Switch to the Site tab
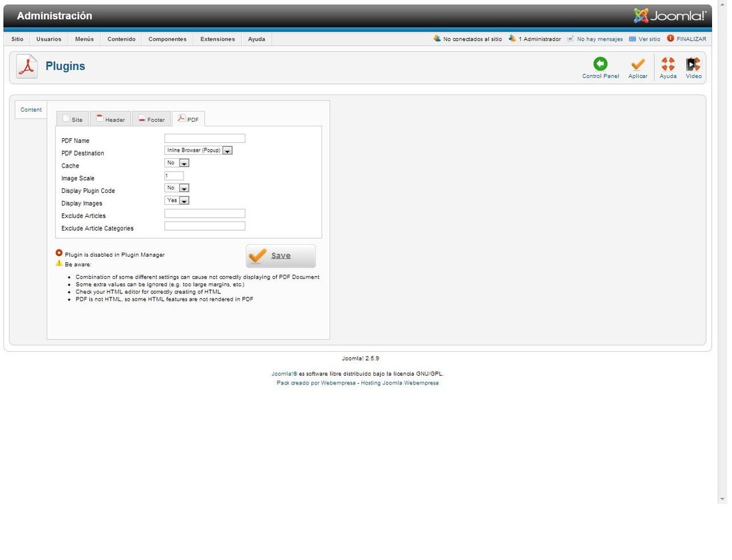 click(x=73, y=120)
